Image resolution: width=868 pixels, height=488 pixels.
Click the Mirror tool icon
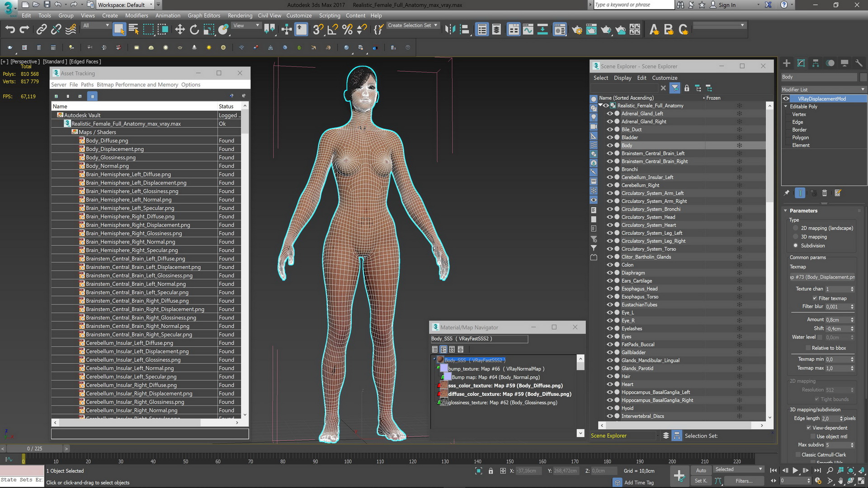[x=450, y=30]
